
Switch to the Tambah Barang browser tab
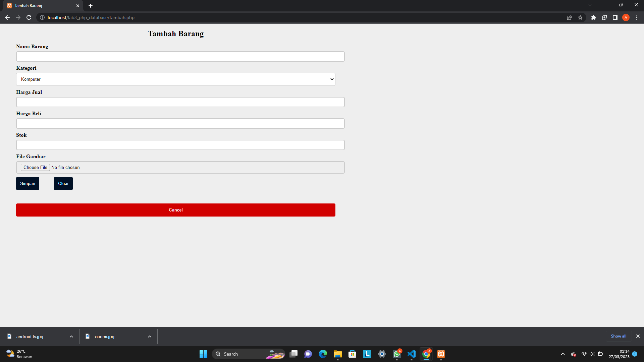[37, 5]
